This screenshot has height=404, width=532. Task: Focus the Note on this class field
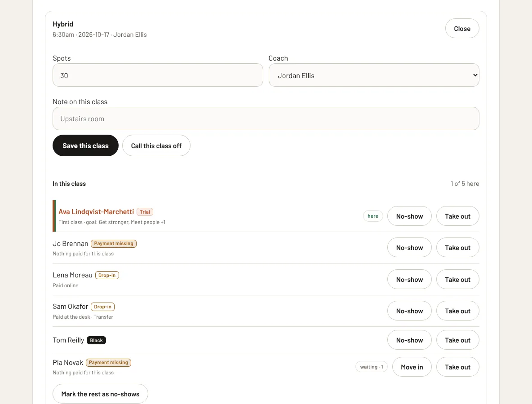coord(266,119)
